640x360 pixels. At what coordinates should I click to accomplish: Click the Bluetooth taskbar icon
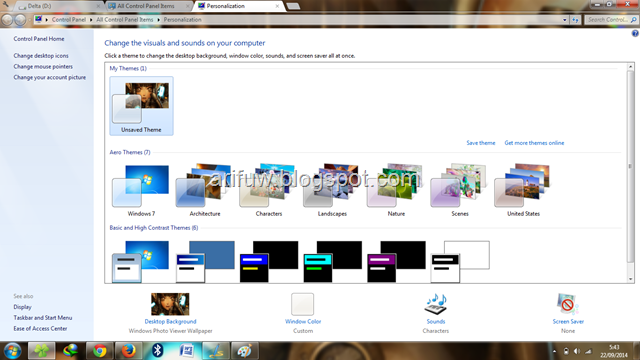tap(158, 351)
